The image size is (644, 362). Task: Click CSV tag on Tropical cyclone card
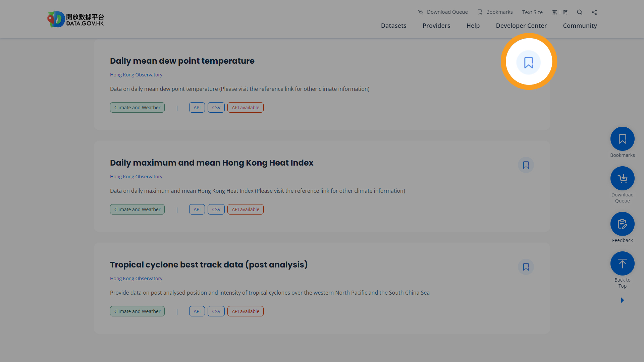216,311
